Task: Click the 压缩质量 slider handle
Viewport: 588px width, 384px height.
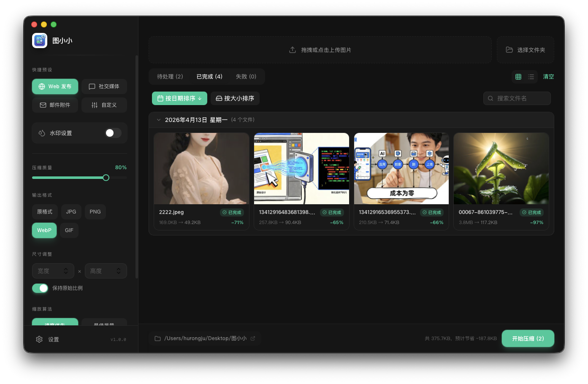Action: click(106, 178)
